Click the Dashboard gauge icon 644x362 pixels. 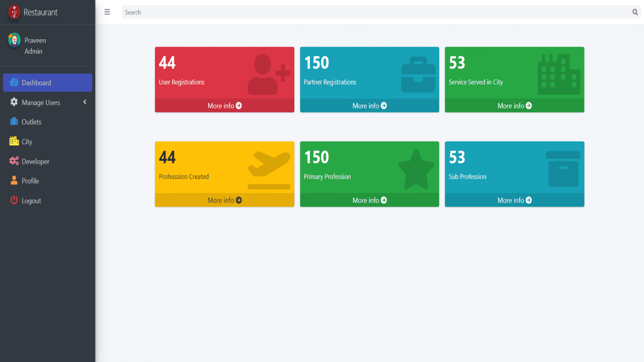14,82
